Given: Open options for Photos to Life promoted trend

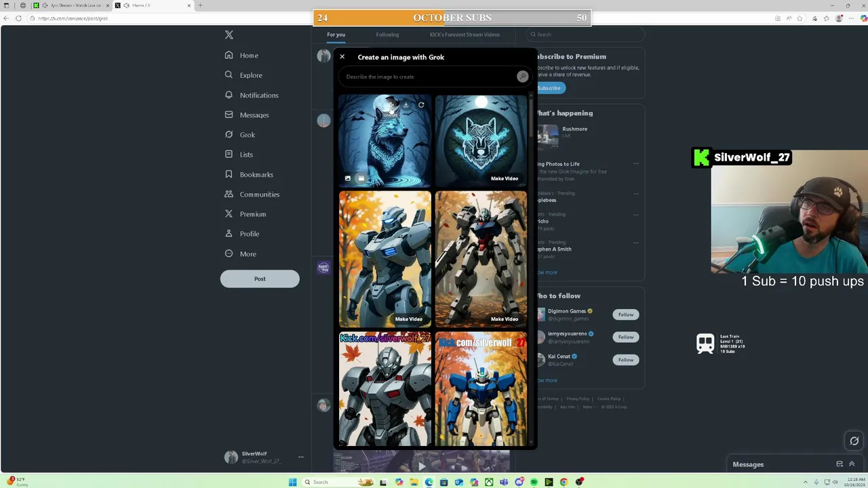Looking at the screenshot, I should click(635, 163).
